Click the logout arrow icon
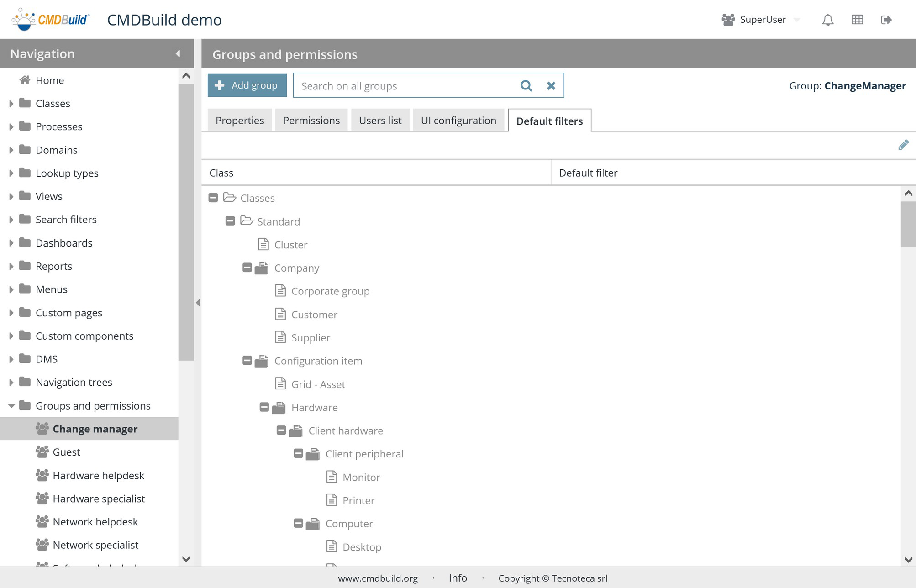 [x=886, y=20]
